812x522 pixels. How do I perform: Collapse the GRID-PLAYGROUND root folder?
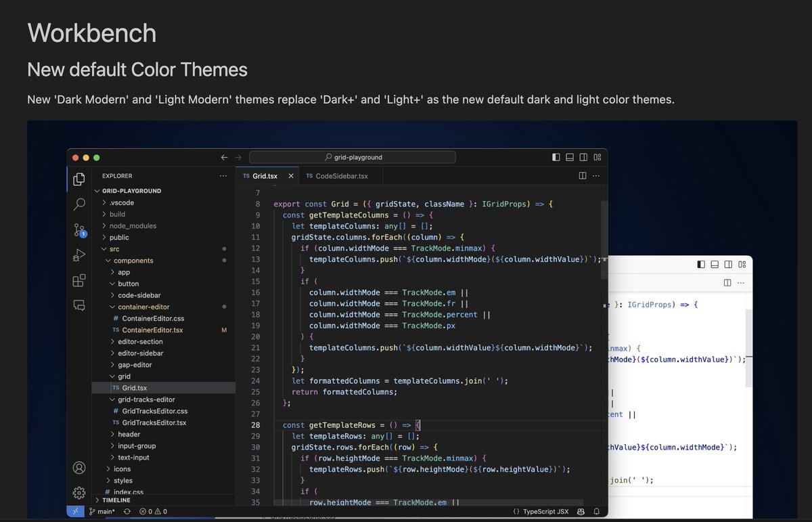163,191
